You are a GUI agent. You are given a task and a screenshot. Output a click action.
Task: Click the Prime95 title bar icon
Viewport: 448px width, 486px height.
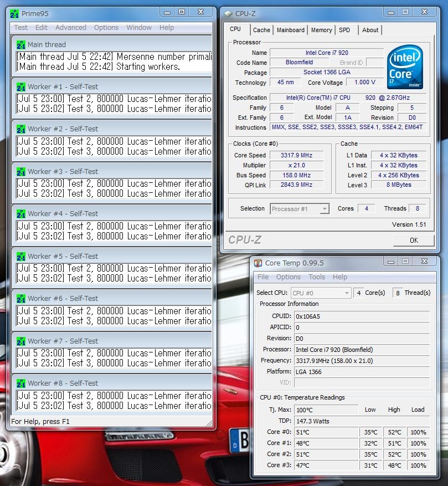[15, 13]
